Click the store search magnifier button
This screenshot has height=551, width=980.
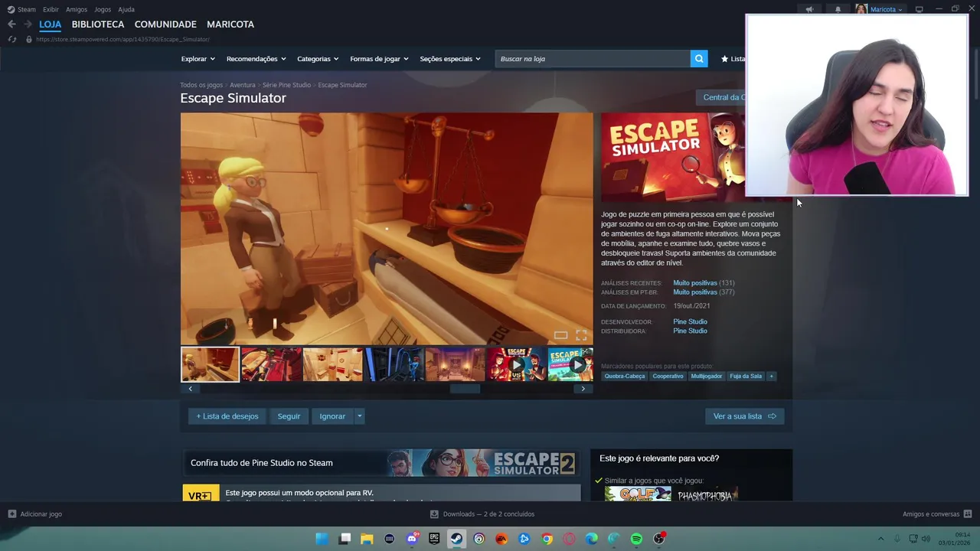[x=698, y=59]
